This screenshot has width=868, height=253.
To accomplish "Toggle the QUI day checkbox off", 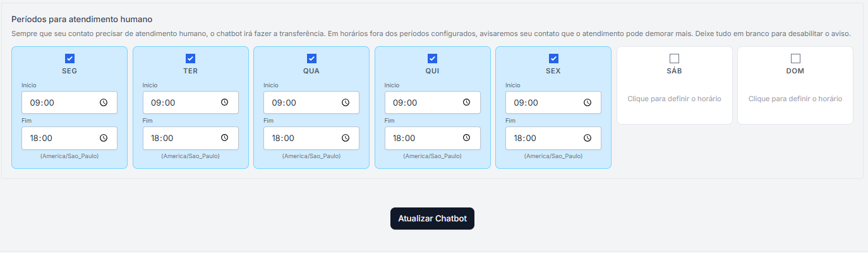I will (433, 59).
